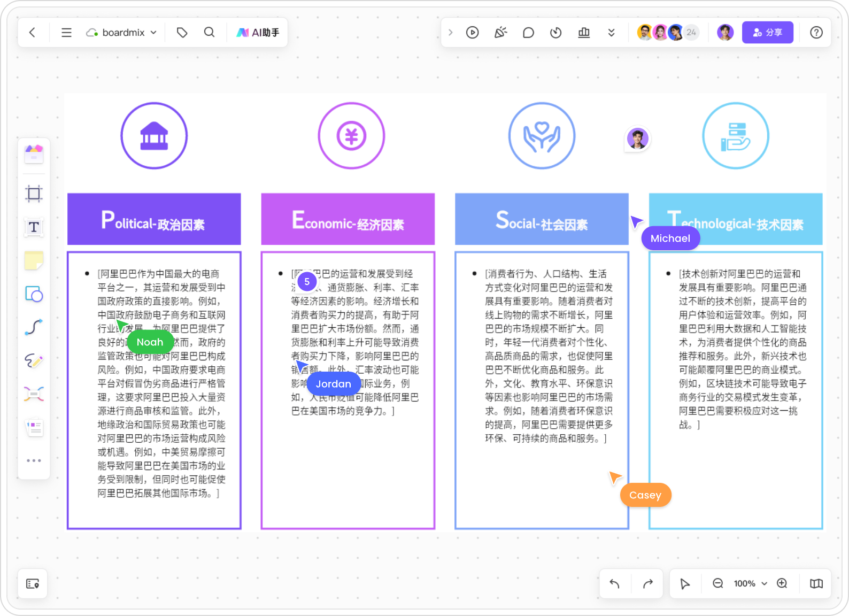
Task: Select the Technological-技术因素 header
Action: [736, 219]
